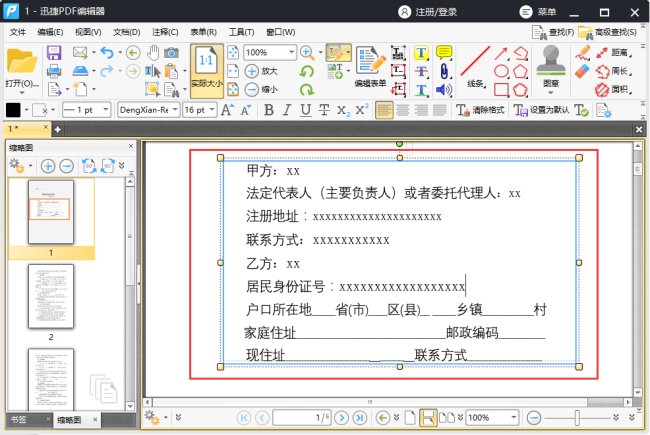Expand the black text color dropdown arrow
The width and height of the screenshot is (650, 435).
point(27,110)
